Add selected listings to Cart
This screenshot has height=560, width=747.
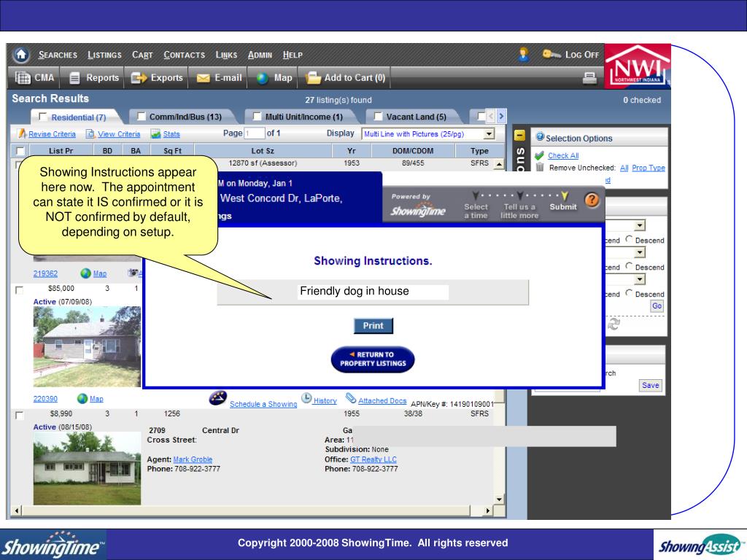click(x=345, y=77)
